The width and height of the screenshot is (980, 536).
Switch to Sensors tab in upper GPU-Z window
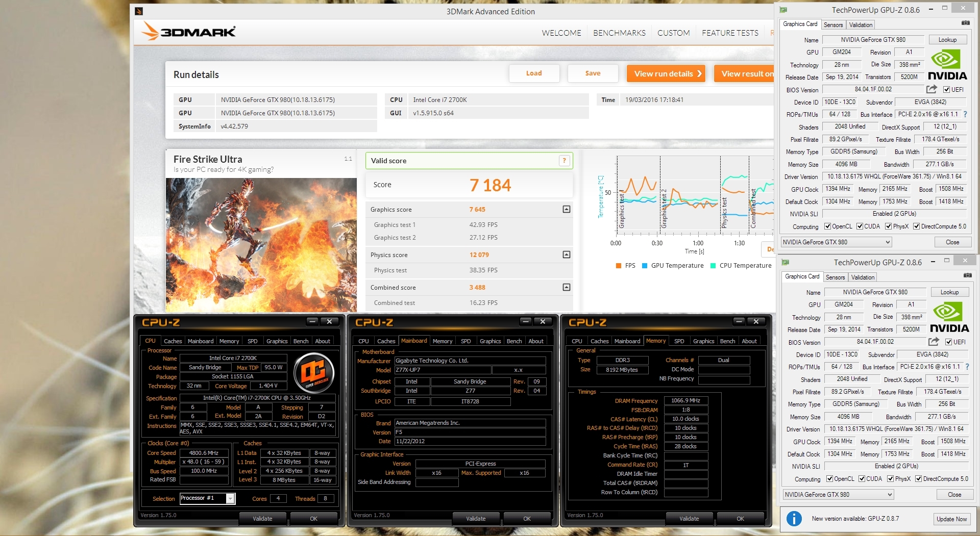pyautogui.click(x=833, y=25)
